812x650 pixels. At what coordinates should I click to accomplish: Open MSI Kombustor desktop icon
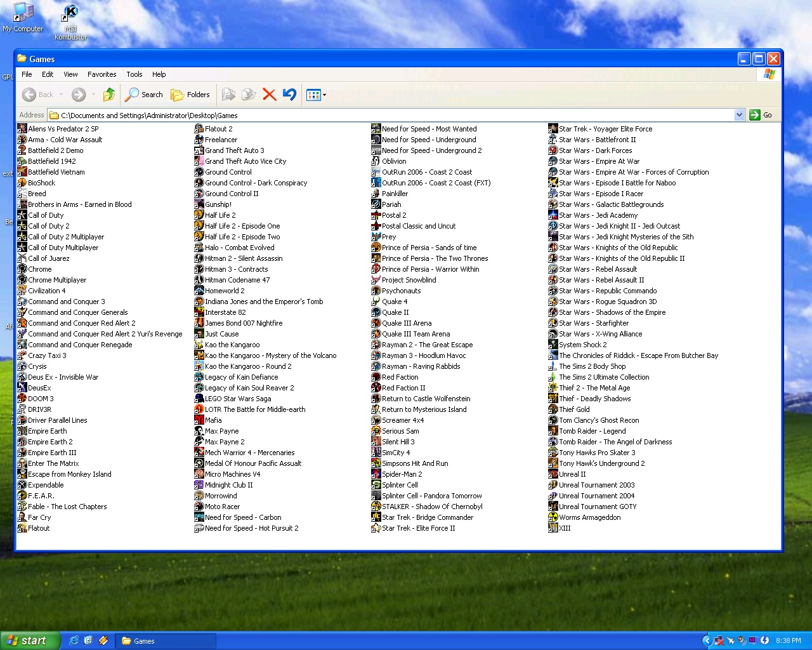click(x=71, y=22)
